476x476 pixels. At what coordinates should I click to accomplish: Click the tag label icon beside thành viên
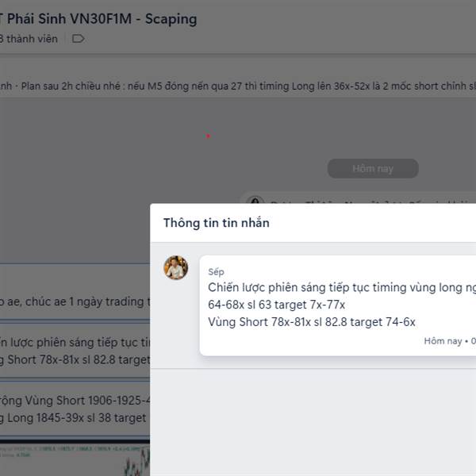(x=78, y=39)
